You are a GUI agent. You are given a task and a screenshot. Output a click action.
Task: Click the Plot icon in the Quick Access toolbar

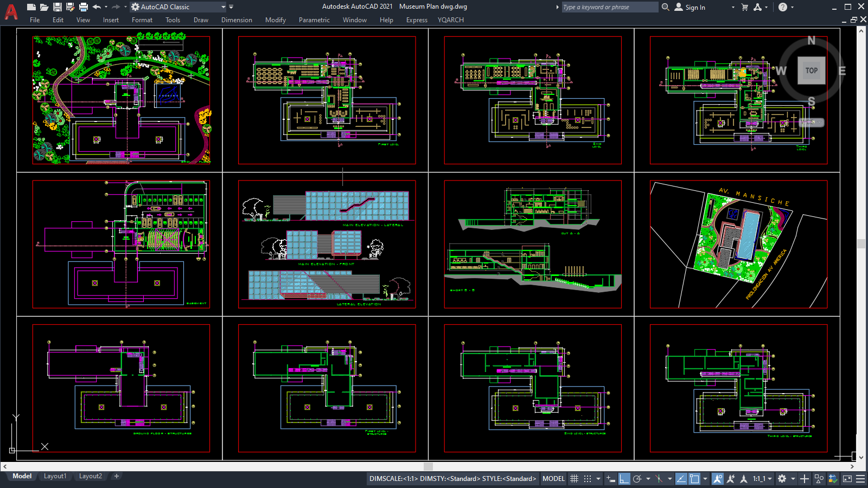pyautogui.click(x=83, y=7)
